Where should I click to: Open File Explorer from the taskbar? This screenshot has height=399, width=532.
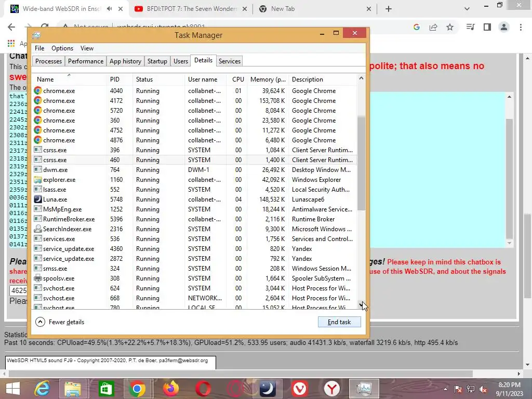73,389
